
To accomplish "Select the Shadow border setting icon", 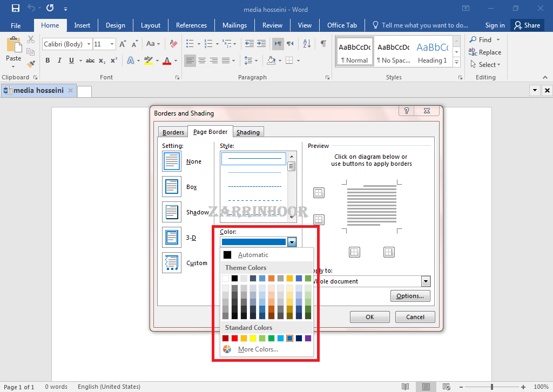I will [172, 212].
